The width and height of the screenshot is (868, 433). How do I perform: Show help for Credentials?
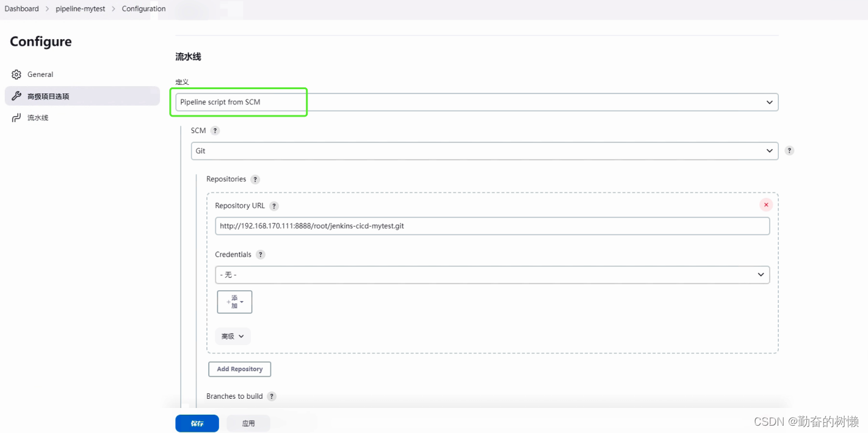pyautogui.click(x=261, y=255)
